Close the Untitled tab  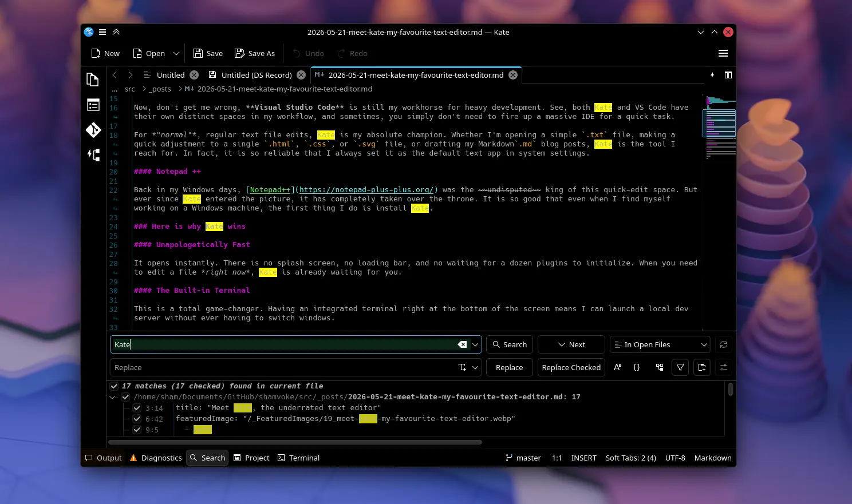click(194, 75)
